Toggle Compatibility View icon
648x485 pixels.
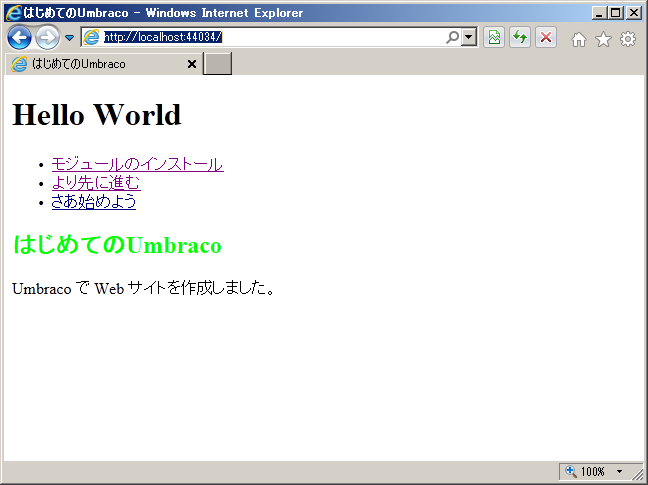494,38
